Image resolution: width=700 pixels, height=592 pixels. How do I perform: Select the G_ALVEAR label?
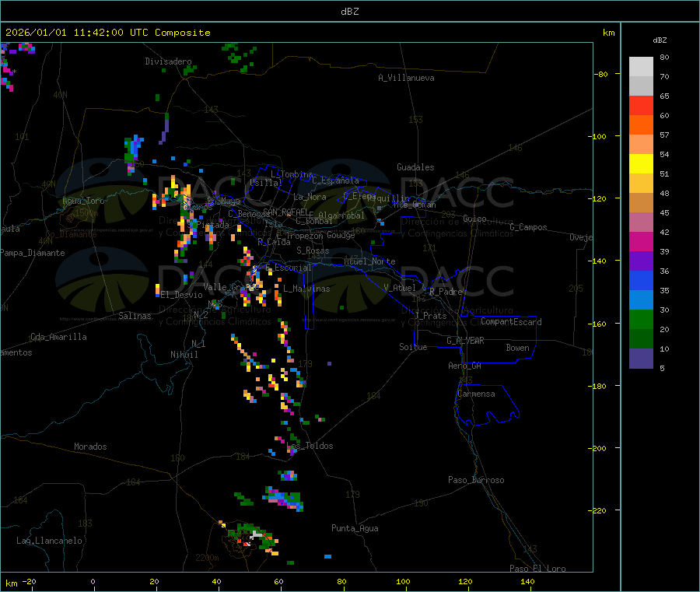point(465,341)
